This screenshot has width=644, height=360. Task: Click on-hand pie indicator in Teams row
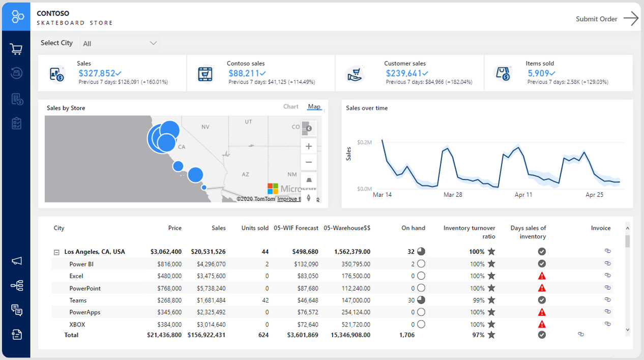[421, 300]
